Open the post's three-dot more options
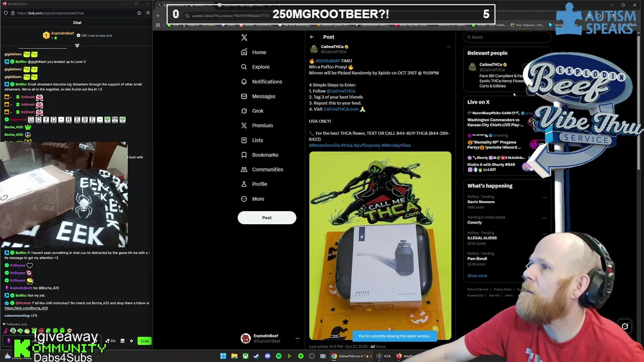644x362 pixels. pyautogui.click(x=449, y=47)
